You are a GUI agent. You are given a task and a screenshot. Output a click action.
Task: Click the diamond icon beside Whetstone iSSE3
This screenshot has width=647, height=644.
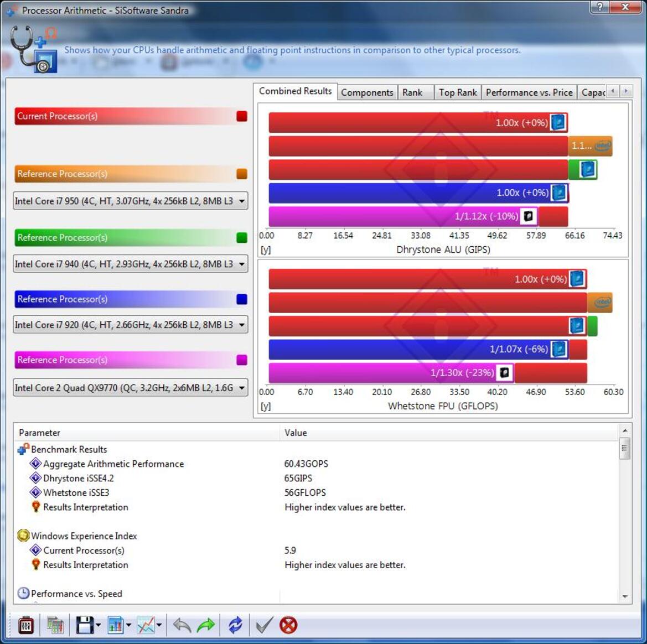click(35, 492)
